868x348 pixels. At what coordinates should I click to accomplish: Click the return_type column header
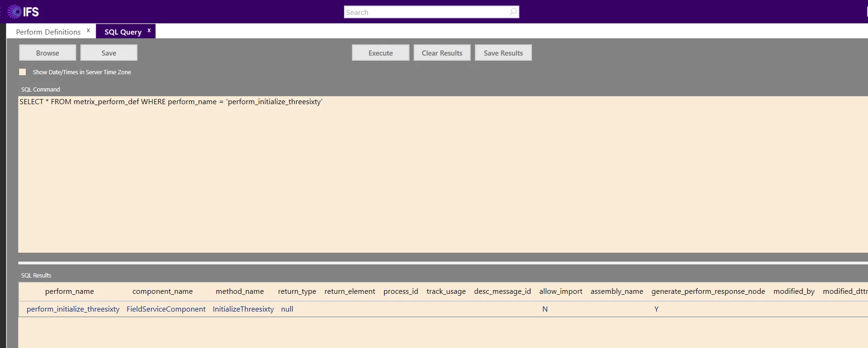[297, 291]
